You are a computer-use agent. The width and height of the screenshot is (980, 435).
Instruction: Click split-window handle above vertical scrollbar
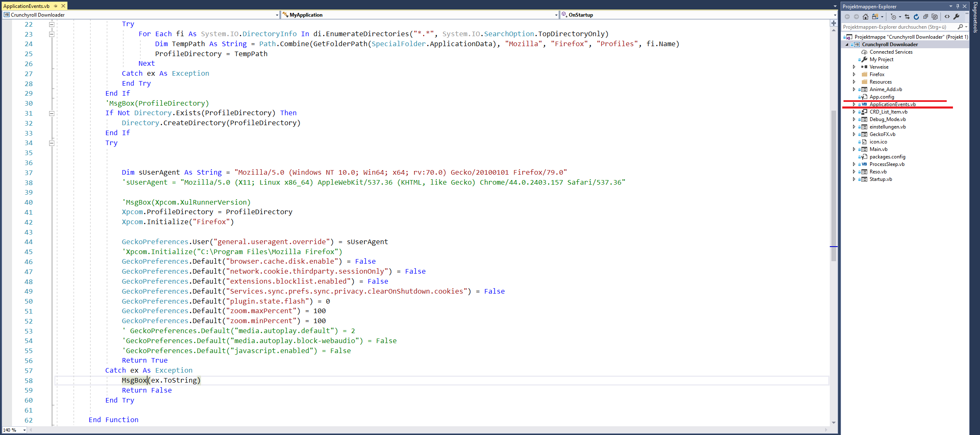tap(834, 22)
